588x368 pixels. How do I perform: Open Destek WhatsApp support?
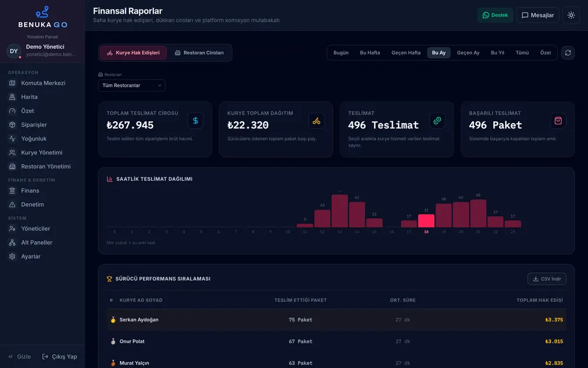point(495,15)
